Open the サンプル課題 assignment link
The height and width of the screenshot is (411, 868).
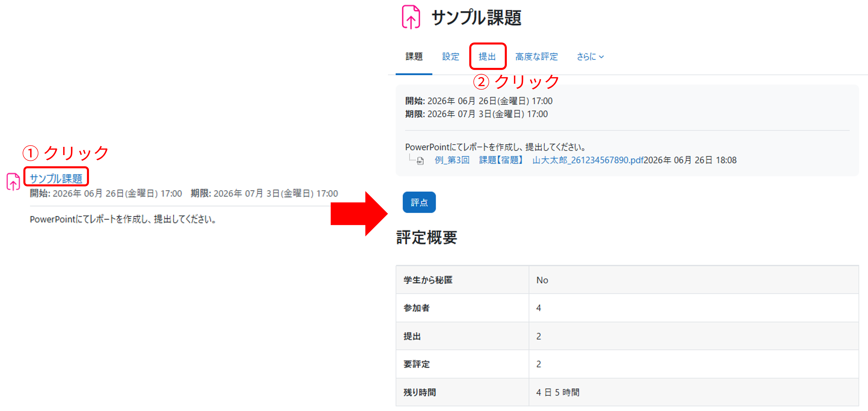click(x=56, y=178)
